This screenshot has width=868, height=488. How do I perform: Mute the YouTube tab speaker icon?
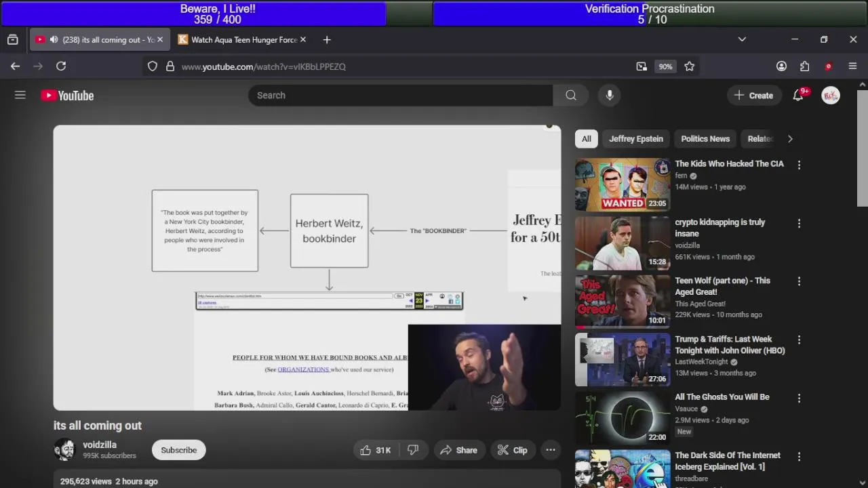54,40
